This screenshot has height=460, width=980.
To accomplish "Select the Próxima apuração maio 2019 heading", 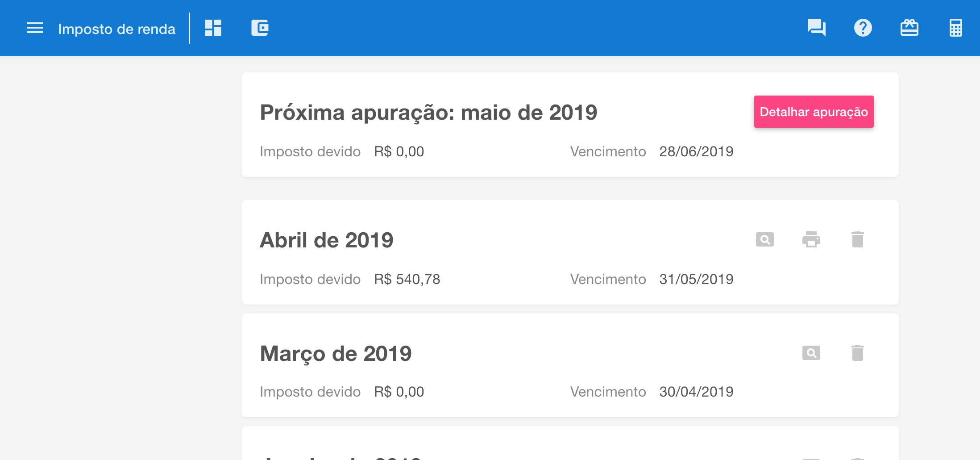I will tap(428, 113).
